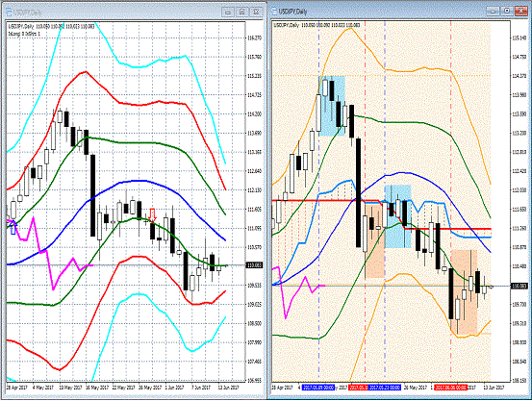Click the current price label on left chart axis

[254, 265]
